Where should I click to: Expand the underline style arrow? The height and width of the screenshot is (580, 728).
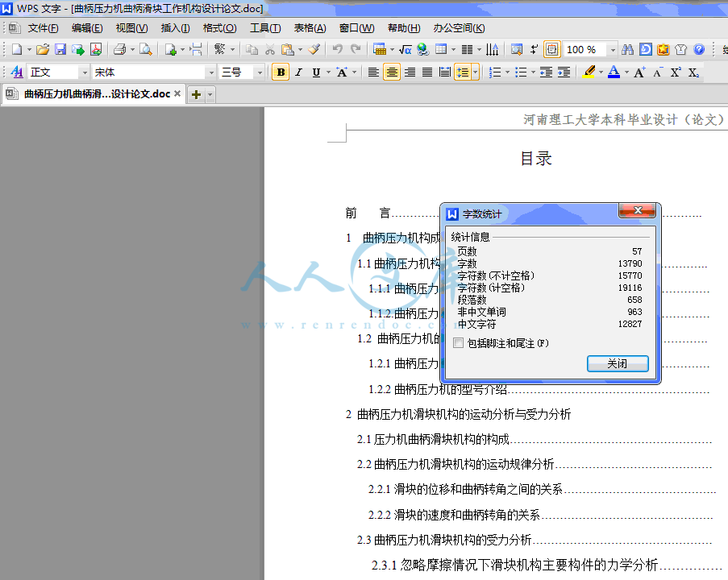[328, 72]
